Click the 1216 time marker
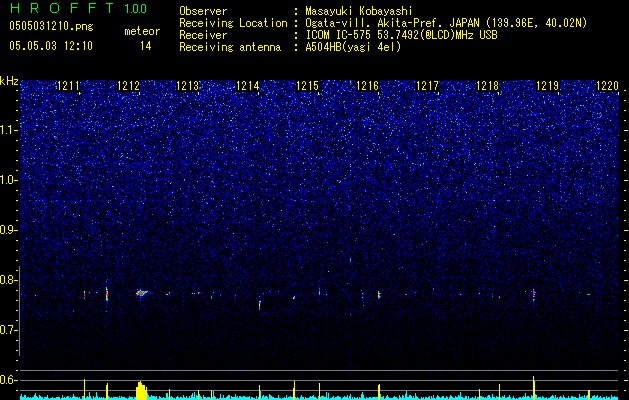 coord(367,86)
